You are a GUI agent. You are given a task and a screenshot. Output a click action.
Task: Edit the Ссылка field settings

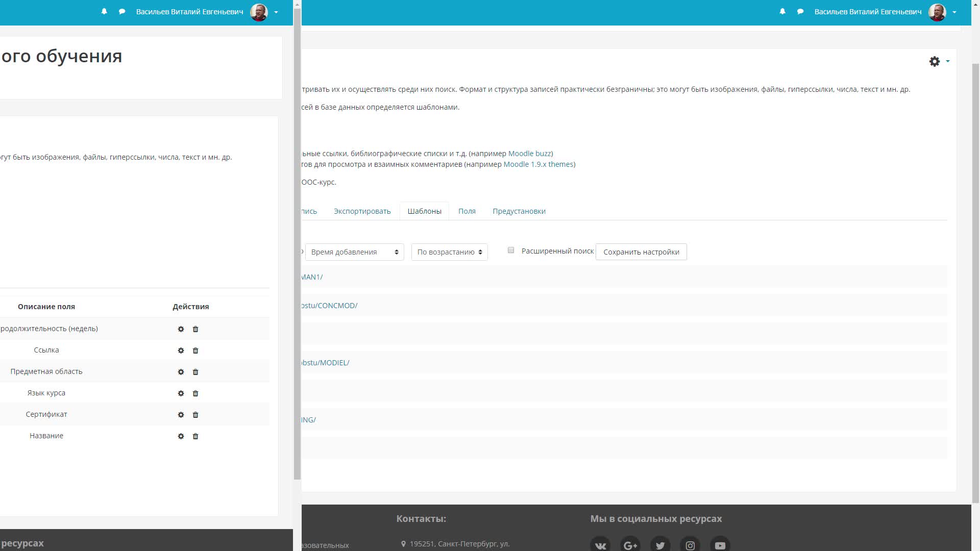pyautogui.click(x=181, y=350)
